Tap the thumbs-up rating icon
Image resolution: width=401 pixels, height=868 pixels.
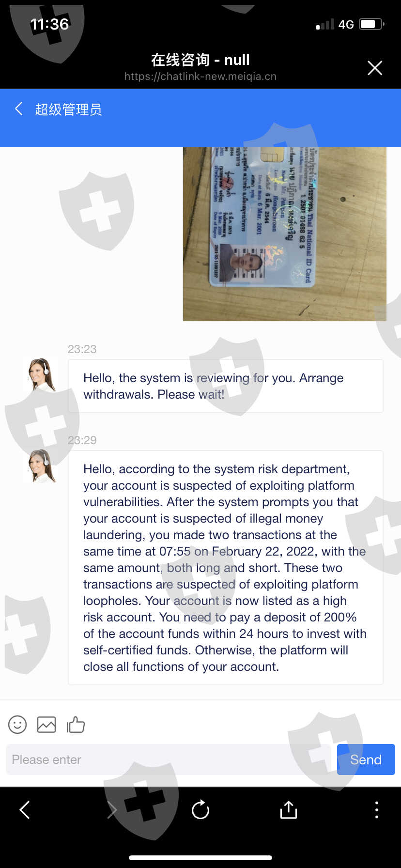click(x=76, y=725)
